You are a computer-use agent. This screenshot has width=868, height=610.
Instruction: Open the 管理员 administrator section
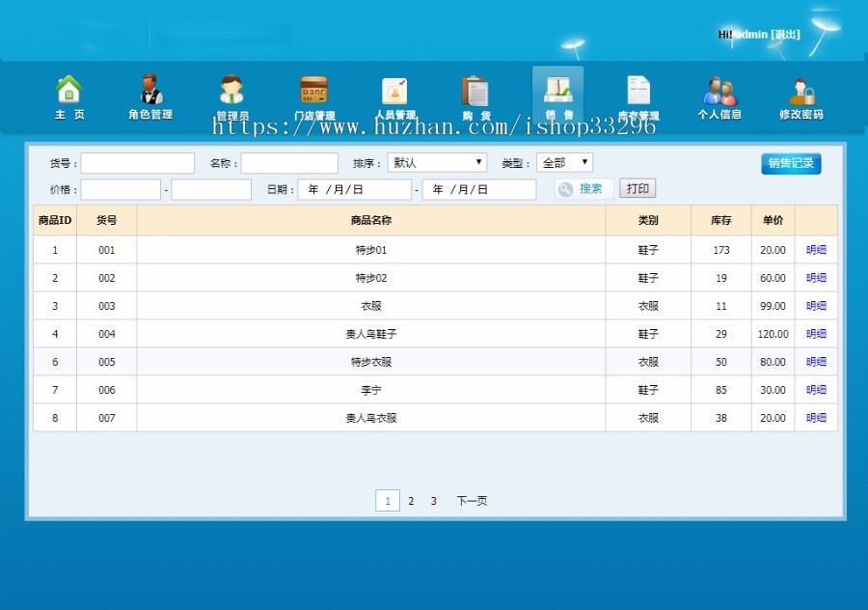click(231, 95)
